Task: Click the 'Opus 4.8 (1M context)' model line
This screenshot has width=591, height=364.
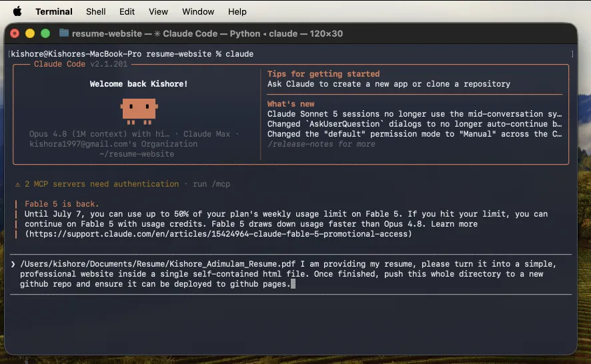Action: pos(134,134)
